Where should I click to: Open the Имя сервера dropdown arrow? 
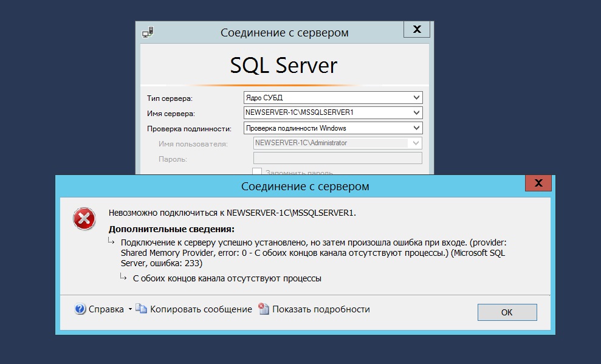coord(416,113)
